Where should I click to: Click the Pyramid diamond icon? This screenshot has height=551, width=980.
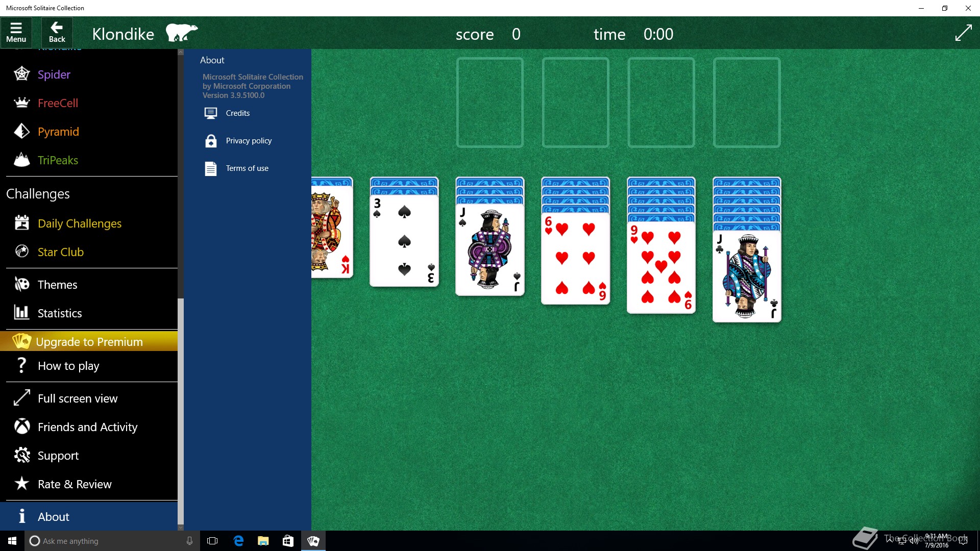click(21, 131)
